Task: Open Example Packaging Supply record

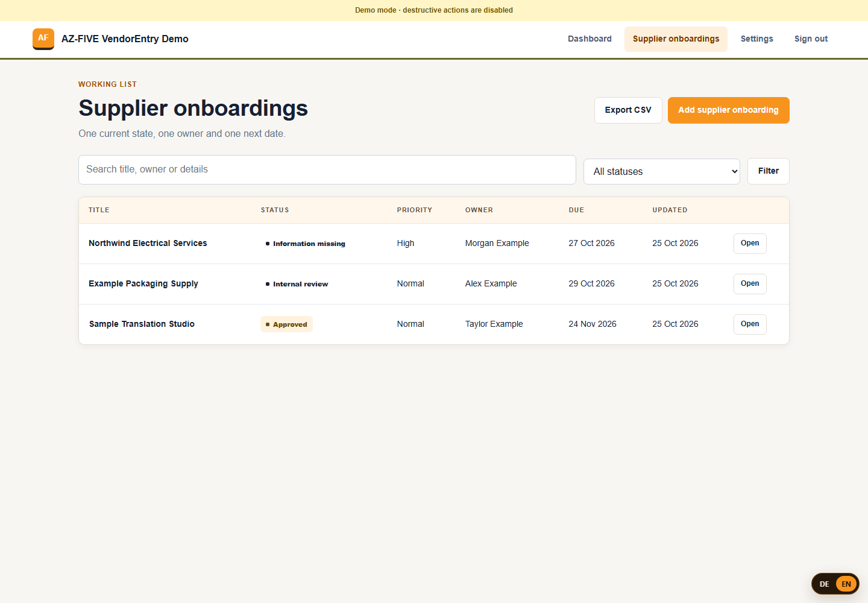Action: (x=750, y=284)
